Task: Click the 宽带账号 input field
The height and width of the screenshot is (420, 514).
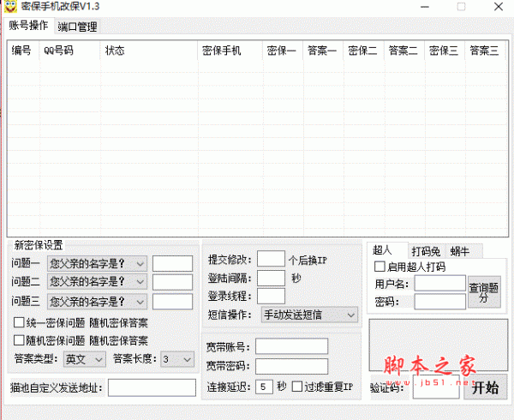Action: point(291,346)
